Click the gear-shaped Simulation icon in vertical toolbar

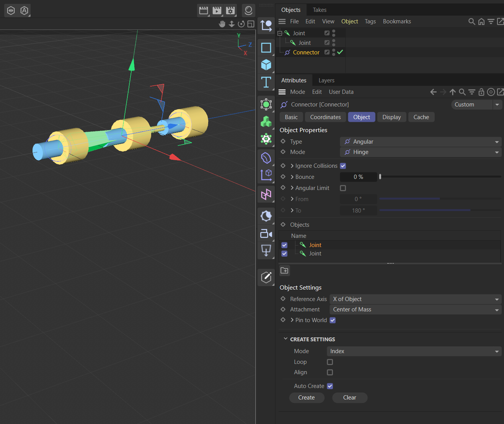(x=266, y=139)
